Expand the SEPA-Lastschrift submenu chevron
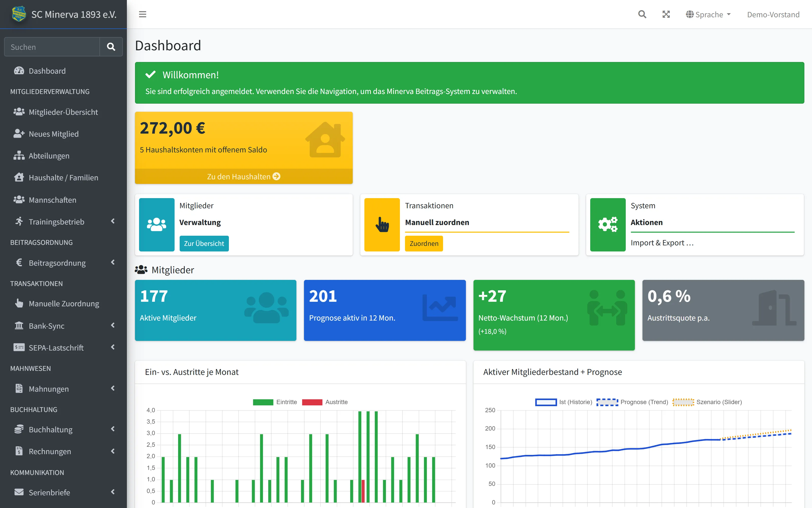Screen dimensions: 812x508 pos(113,347)
